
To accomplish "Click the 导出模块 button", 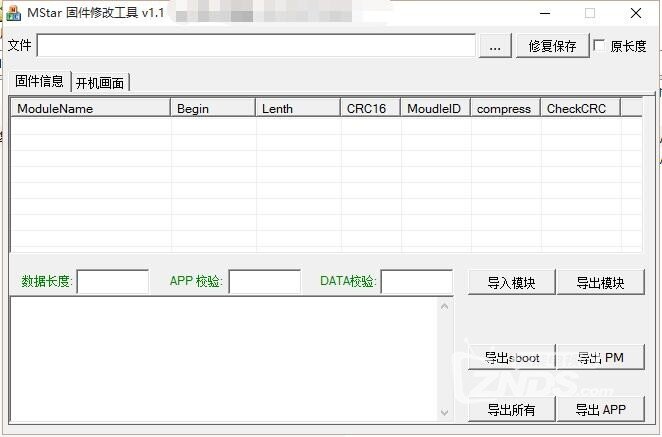I will point(600,282).
